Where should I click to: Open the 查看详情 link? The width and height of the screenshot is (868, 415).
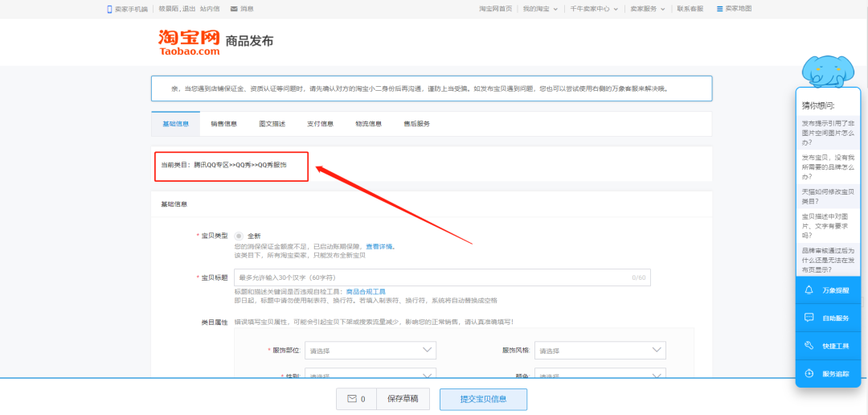click(380, 247)
